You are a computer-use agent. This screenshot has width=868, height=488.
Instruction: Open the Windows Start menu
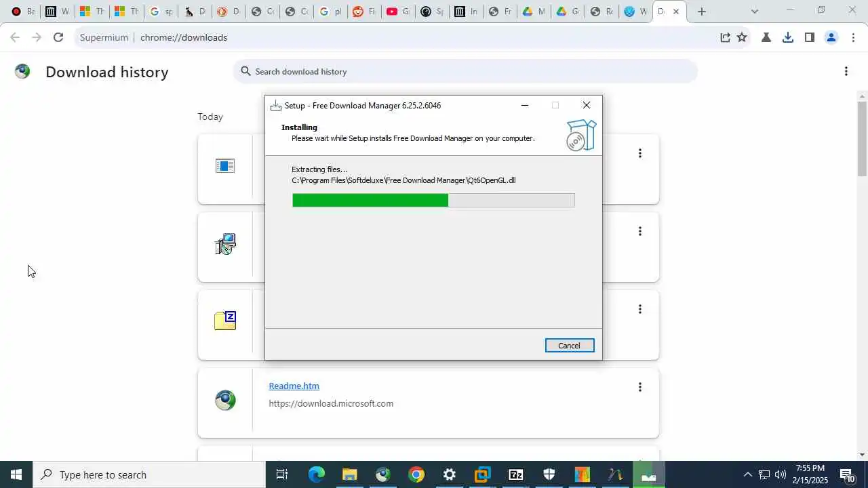pyautogui.click(x=16, y=474)
